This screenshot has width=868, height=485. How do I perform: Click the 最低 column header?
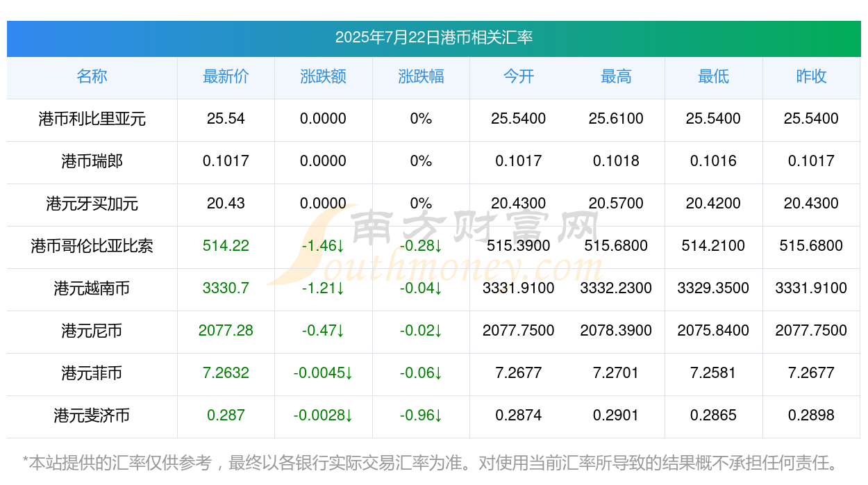713,76
